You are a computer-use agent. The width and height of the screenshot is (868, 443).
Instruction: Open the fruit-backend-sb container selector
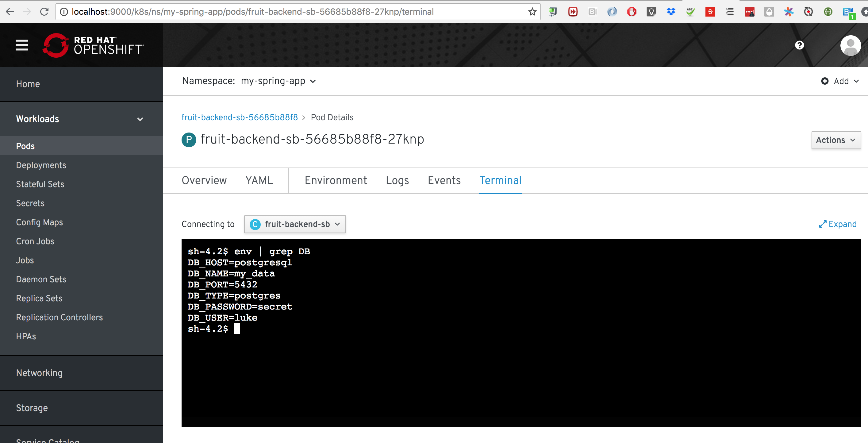point(295,224)
